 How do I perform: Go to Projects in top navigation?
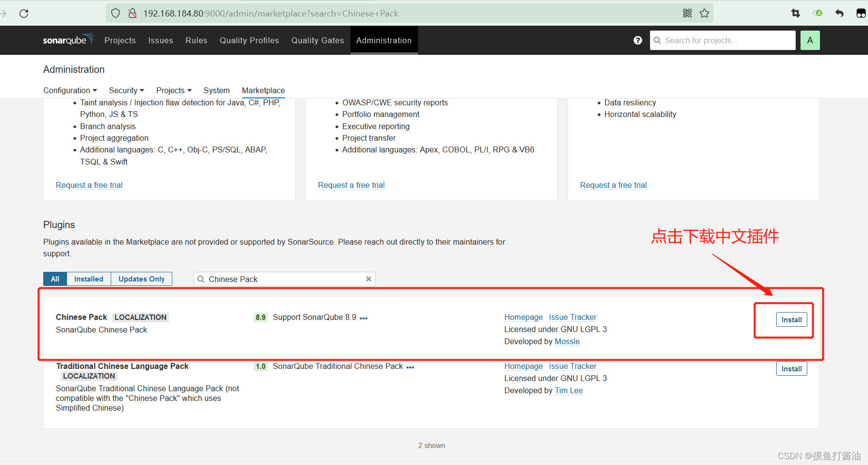120,40
